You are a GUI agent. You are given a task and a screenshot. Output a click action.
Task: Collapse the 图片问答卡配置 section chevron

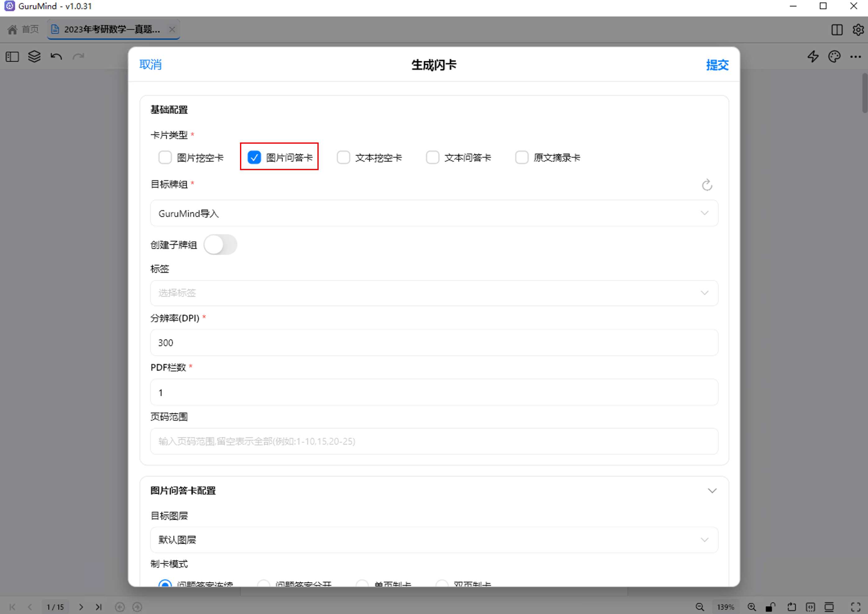(x=712, y=491)
